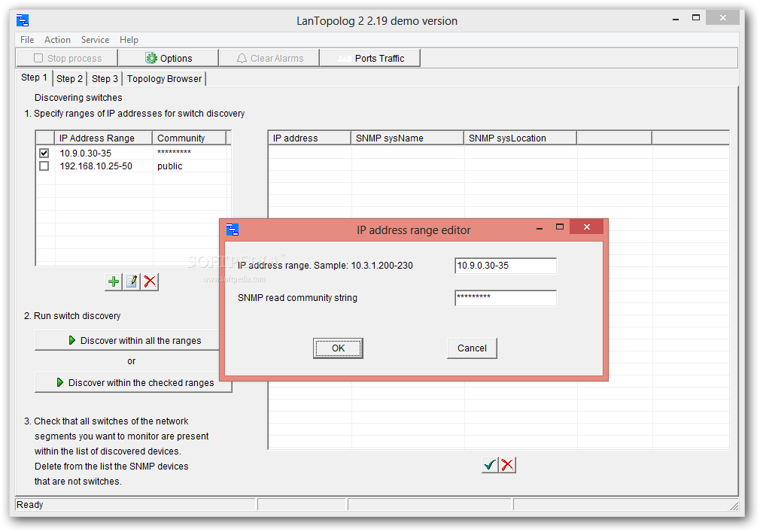Open Ports Traffic view
The width and height of the screenshot is (760, 532).
(370, 58)
